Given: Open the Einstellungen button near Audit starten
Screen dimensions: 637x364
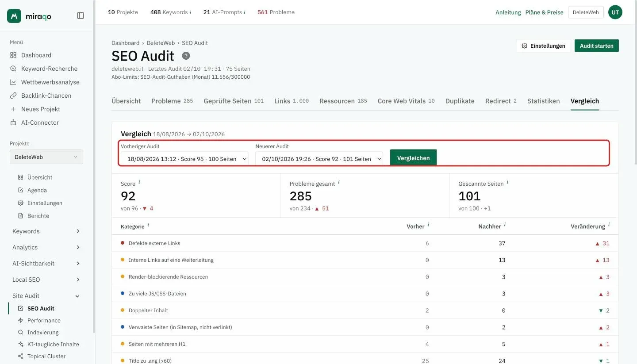Looking at the screenshot, I should pyautogui.click(x=543, y=46).
